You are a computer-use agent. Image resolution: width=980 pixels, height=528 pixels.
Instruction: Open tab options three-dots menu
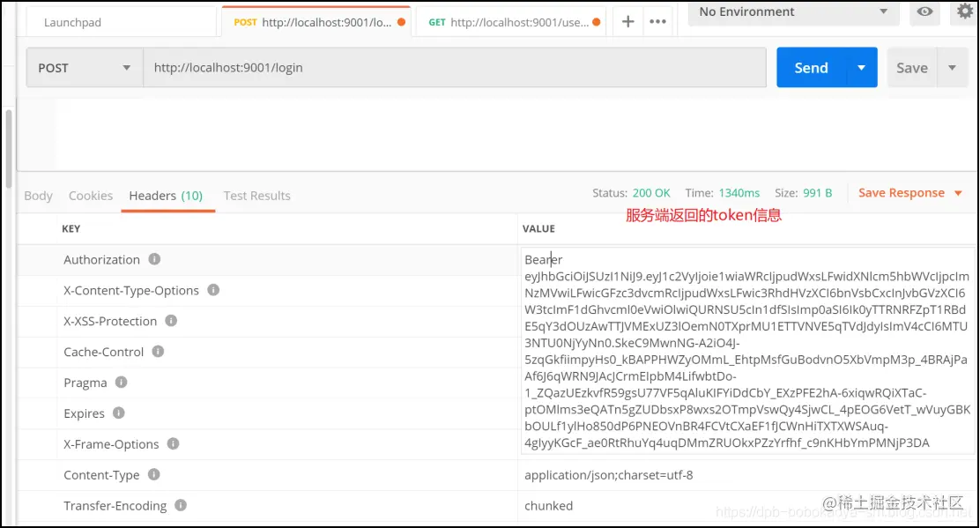coord(657,22)
